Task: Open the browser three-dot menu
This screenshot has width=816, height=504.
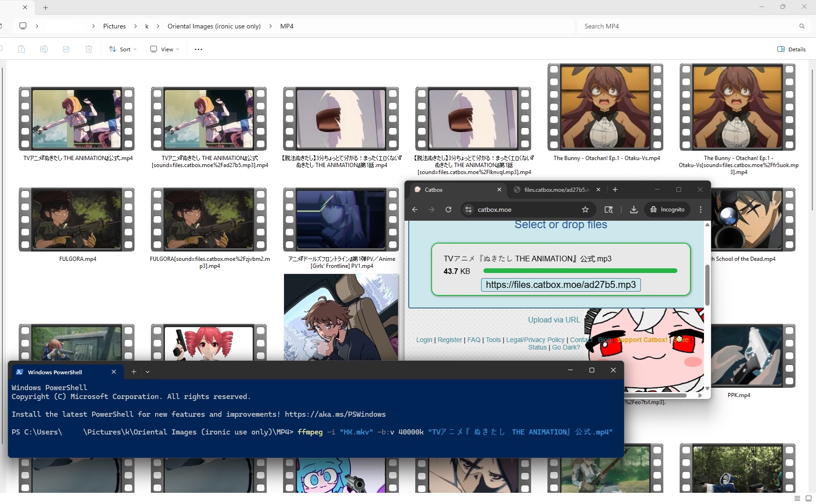Action: click(701, 210)
